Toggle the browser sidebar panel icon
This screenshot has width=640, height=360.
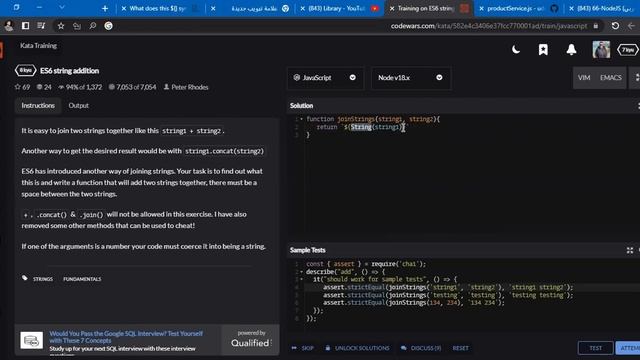pos(25,26)
